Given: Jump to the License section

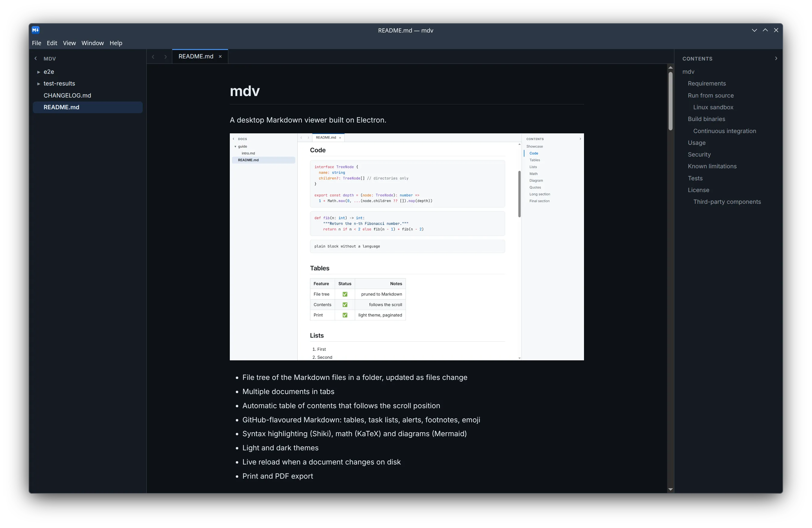Looking at the screenshot, I should (x=698, y=190).
